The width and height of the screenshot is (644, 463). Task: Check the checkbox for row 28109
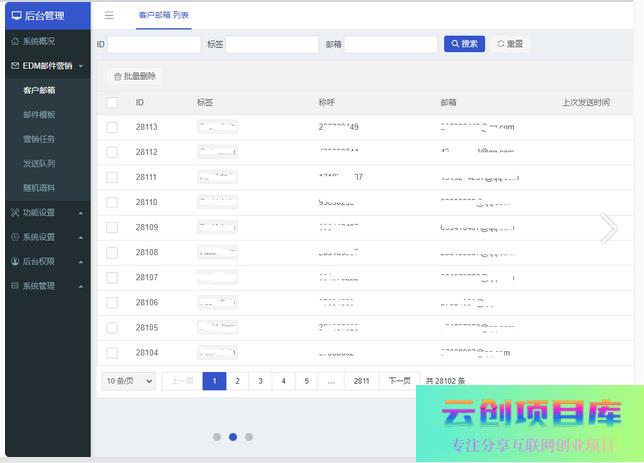112,227
